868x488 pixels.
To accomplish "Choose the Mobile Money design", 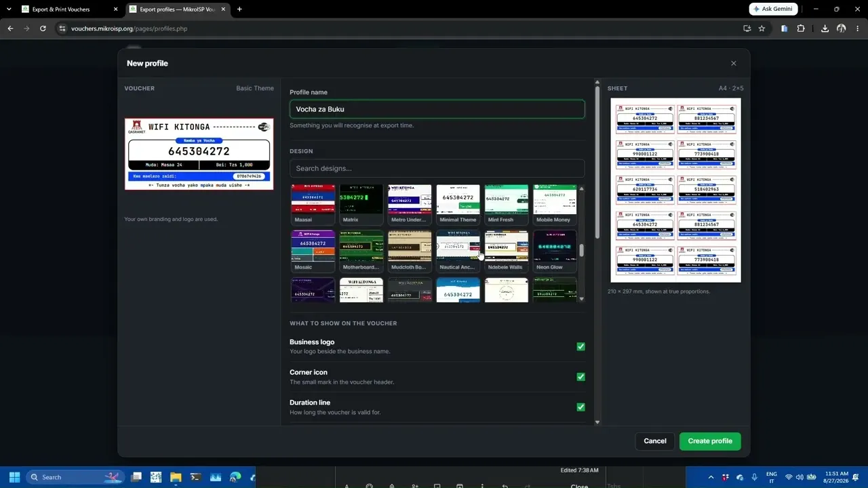I will [555, 205].
